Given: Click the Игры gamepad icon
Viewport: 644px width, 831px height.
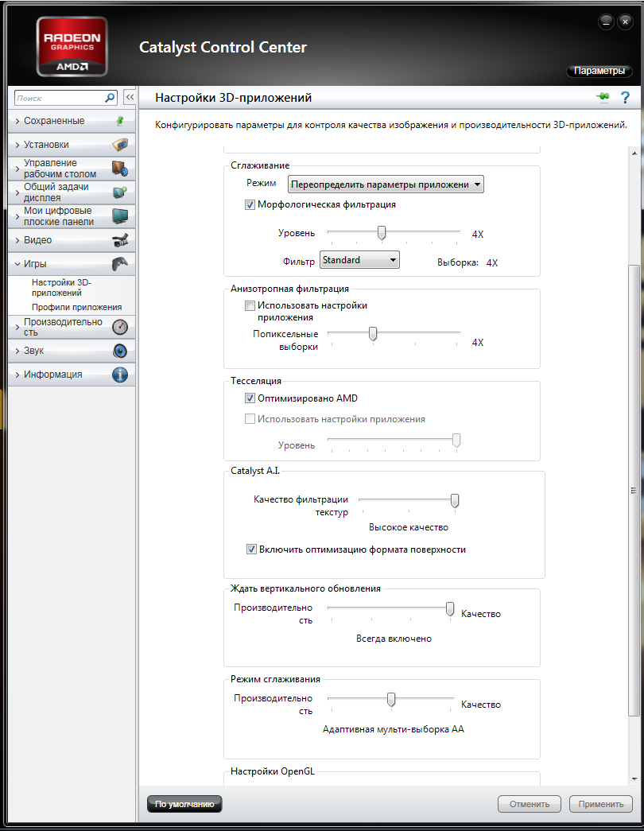Looking at the screenshot, I should [x=120, y=263].
